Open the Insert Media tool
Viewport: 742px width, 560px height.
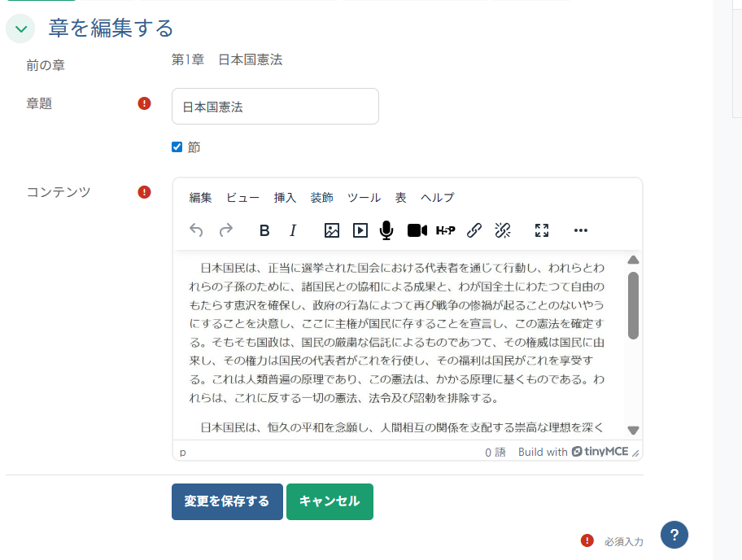pyautogui.click(x=359, y=230)
